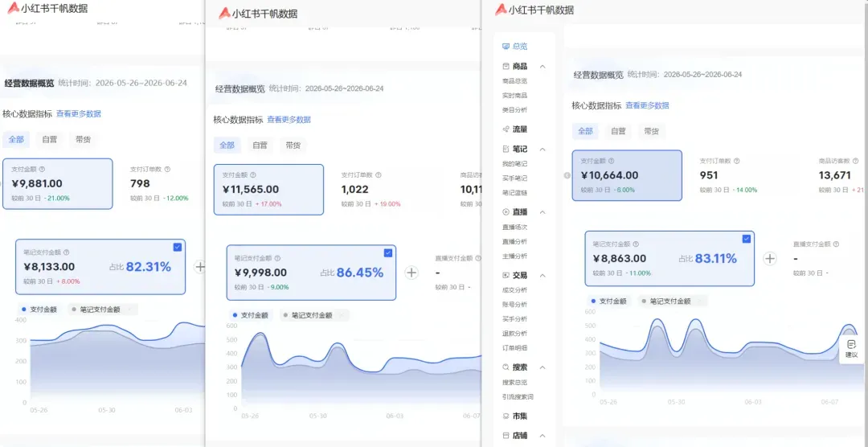The image size is (868, 447).
Task: Click the help icon beside 直播支付金额 in the ¥10,664.00 panel
Action: [x=836, y=244]
